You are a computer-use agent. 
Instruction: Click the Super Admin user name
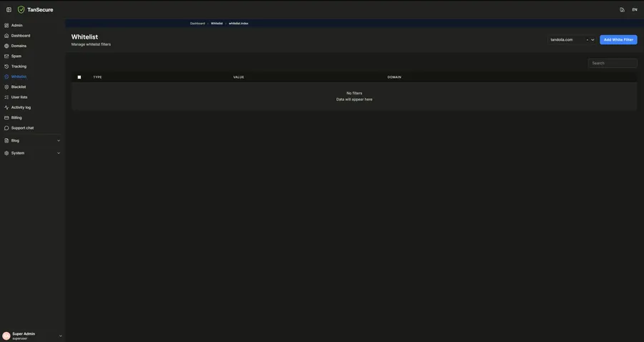(x=24, y=334)
